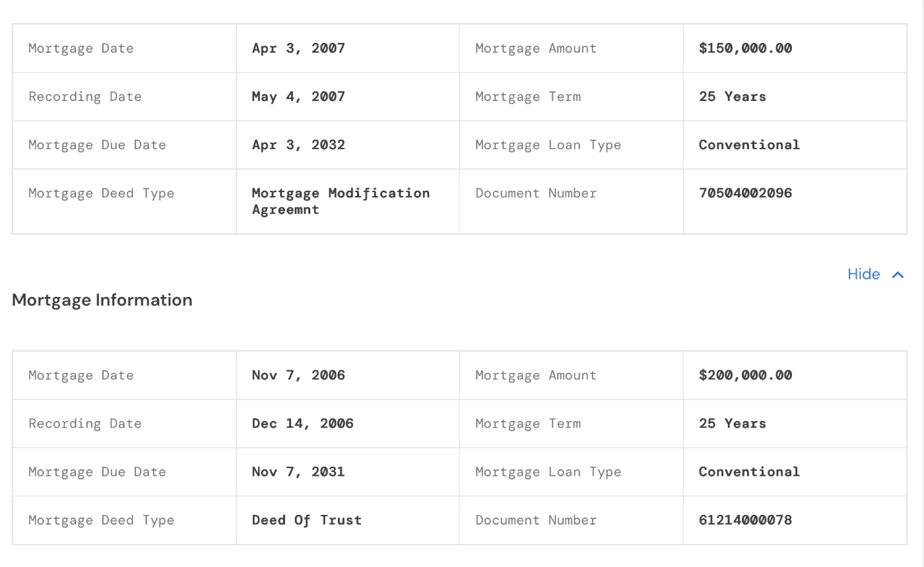The width and height of the screenshot is (924, 567).
Task: Click Mortgage Amount label beside $150,000.00
Action: point(536,48)
